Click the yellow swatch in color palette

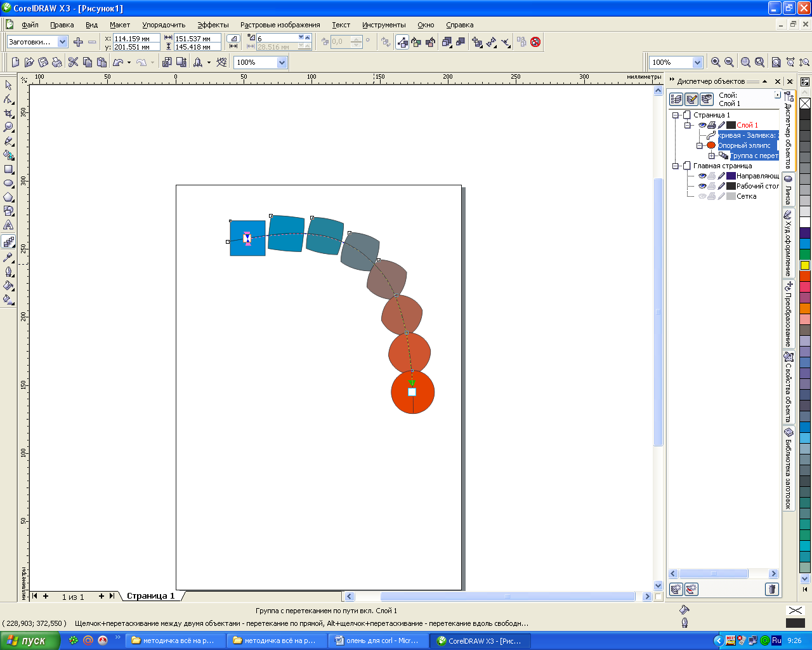(805, 265)
